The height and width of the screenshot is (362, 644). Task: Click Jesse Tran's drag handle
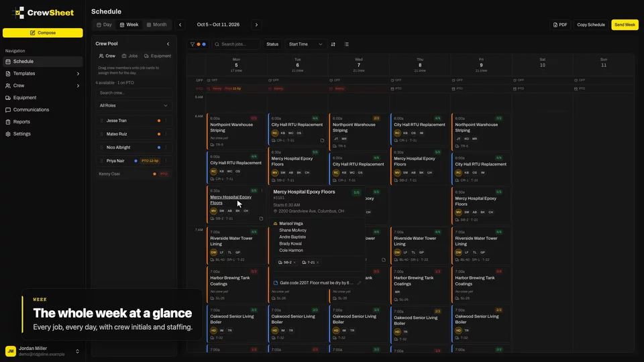pos(101,121)
